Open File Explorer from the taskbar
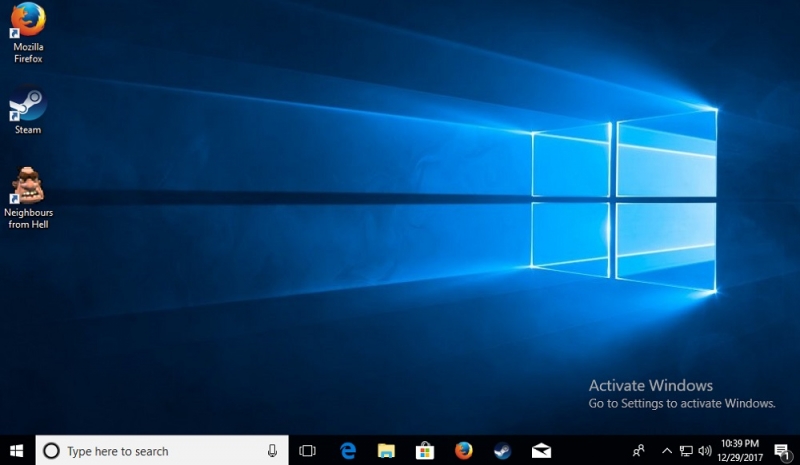 (386, 451)
